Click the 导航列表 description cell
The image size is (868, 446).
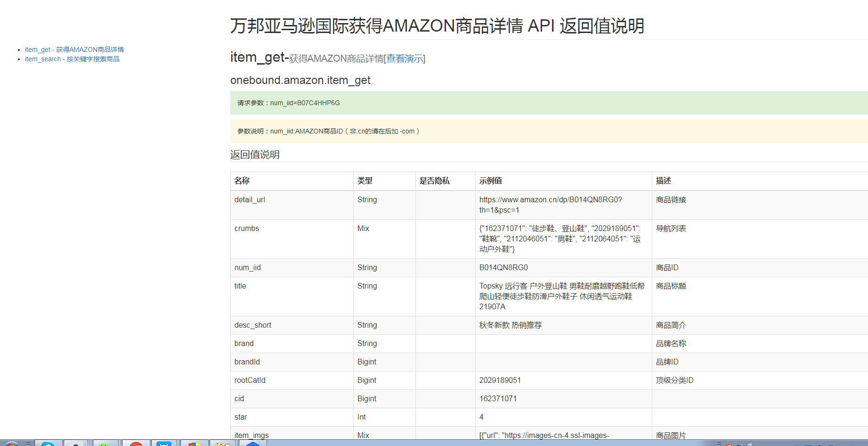pyautogui.click(x=760, y=239)
